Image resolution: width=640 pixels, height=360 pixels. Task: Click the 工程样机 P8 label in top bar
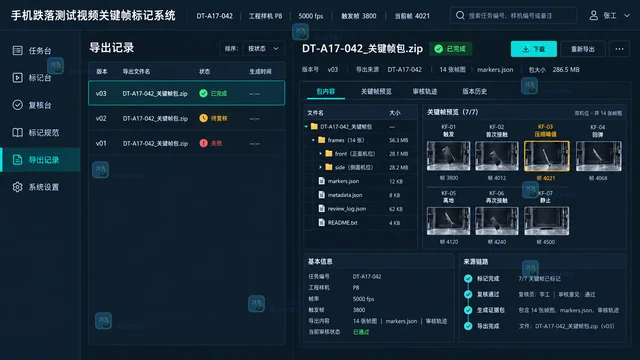[265, 16]
